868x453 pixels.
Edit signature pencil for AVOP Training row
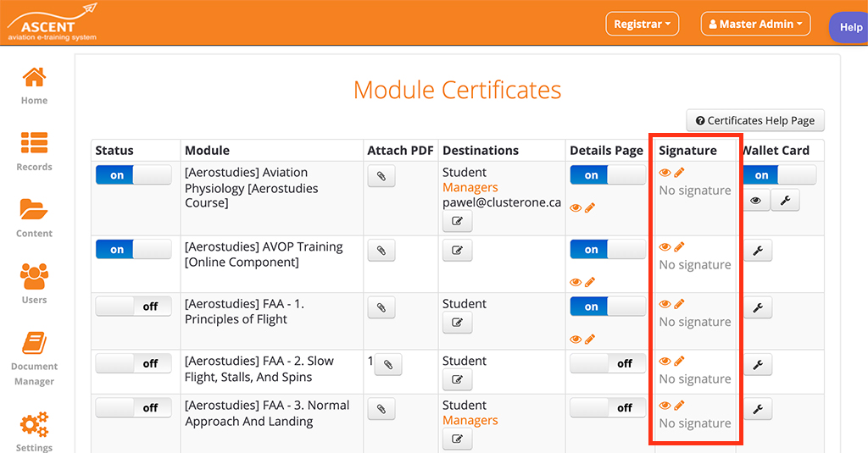pyautogui.click(x=679, y=246)
